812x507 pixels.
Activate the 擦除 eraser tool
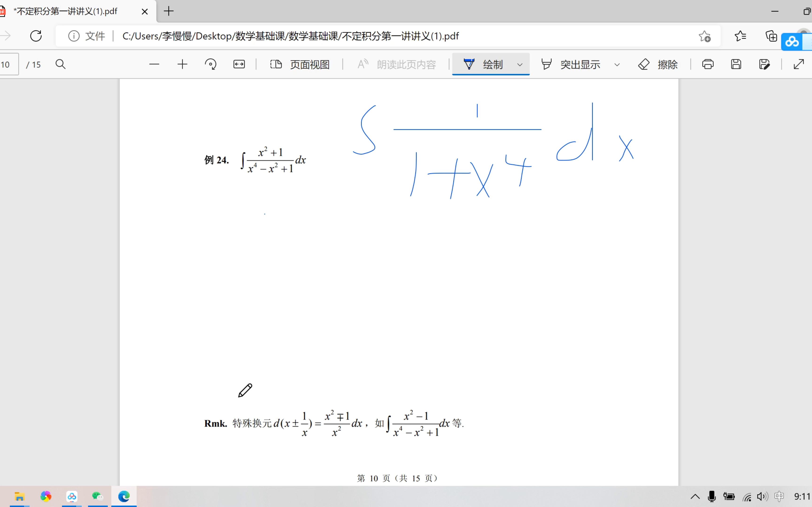point(657,64)
